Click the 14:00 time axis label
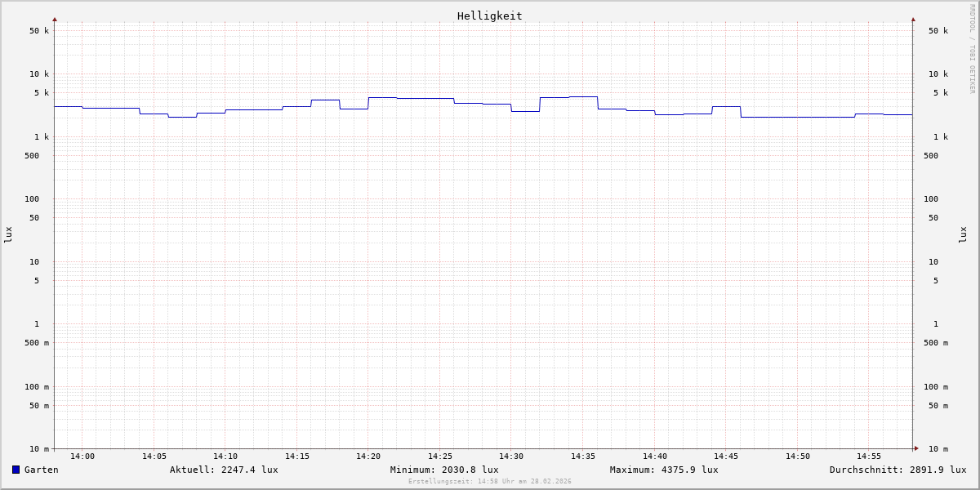Viewport: 980px width, 490px height. point(82,457)
